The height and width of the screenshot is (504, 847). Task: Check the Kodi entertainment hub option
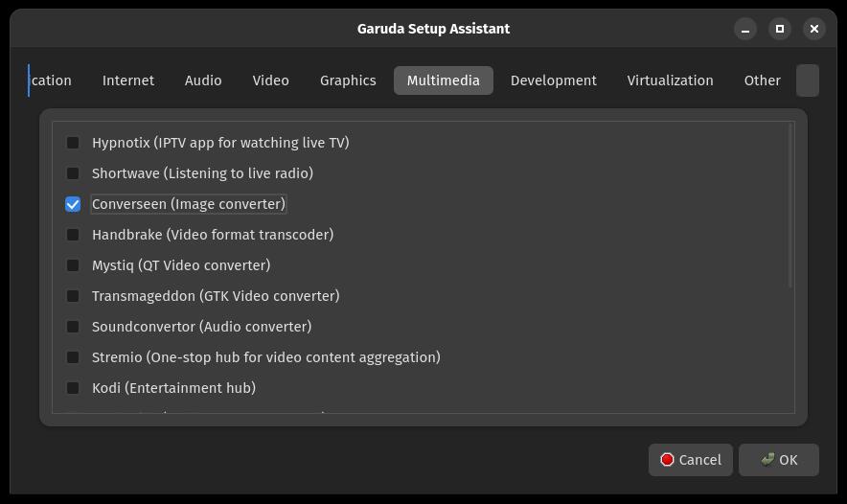[73, 388]
